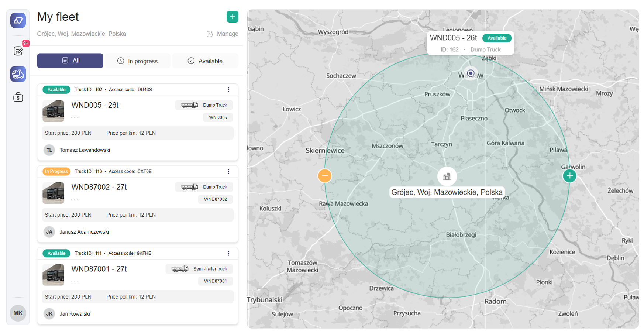Filter by the Available tab
This screenshot has width=644, height=333.
(205, 61)
